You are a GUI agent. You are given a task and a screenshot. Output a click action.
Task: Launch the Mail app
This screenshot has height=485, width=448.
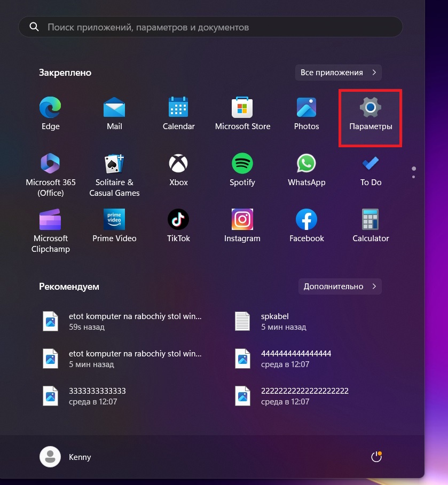114,113
